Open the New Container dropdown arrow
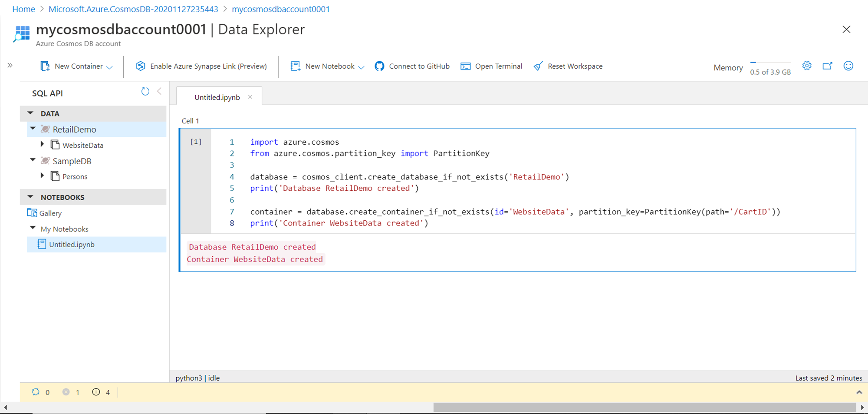This screenshot has height=414, width=868. 110,67
